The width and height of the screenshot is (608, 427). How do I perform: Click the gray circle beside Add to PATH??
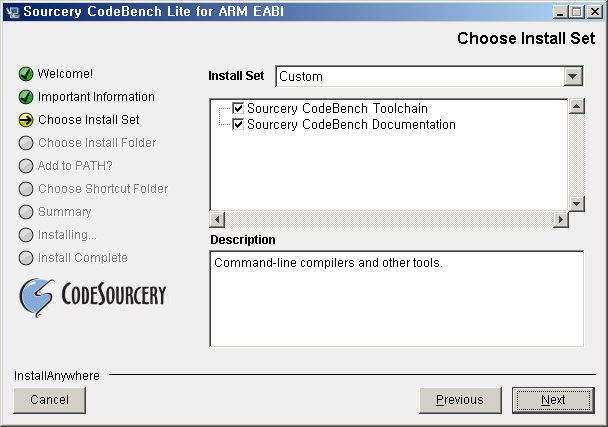pyautogui.click(x=26, y=166)
